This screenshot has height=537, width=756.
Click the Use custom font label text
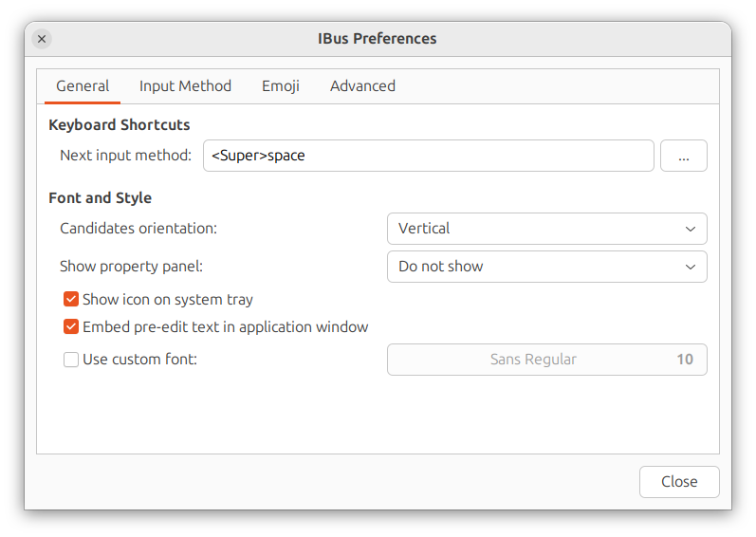[139, 360]
